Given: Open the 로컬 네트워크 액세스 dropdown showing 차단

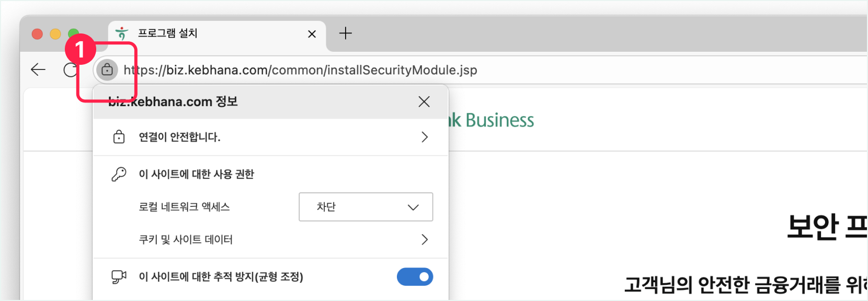Looking at the screenshot, I should pos(366,207).
